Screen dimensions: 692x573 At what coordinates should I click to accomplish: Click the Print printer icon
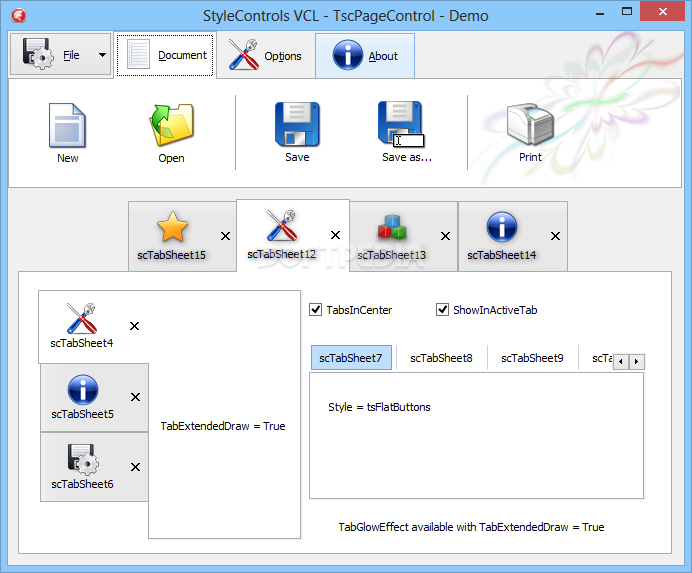[530, 124]
